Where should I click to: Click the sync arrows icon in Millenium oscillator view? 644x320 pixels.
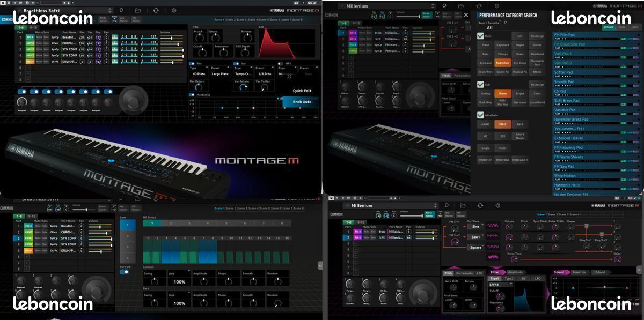(480, 205)
